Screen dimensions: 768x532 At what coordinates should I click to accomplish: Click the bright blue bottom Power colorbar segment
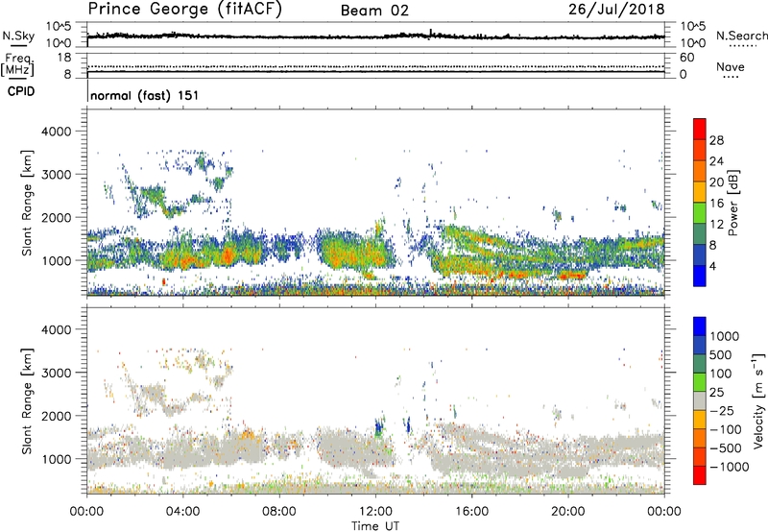[x=700, y=276]
